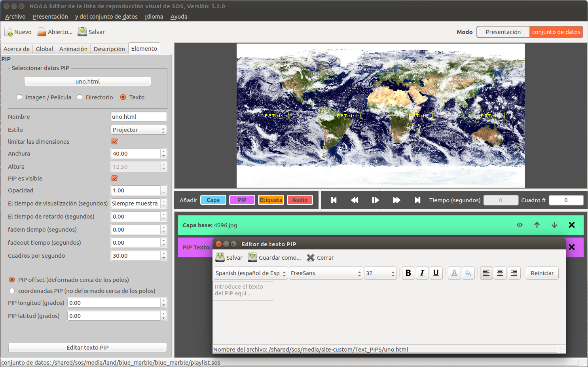Add an Etiqueta label
The width and height of the screenshot is (588, 367).
point(271,200)
